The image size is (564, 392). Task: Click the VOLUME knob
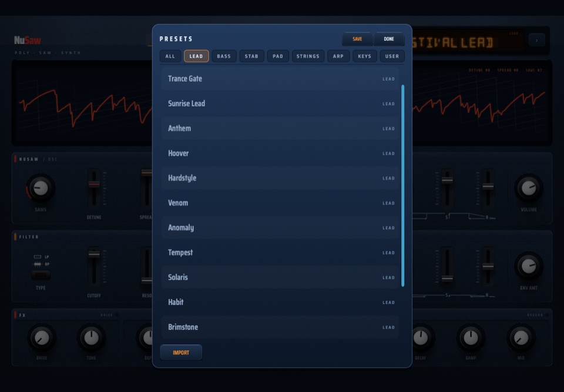pos(529,188)
